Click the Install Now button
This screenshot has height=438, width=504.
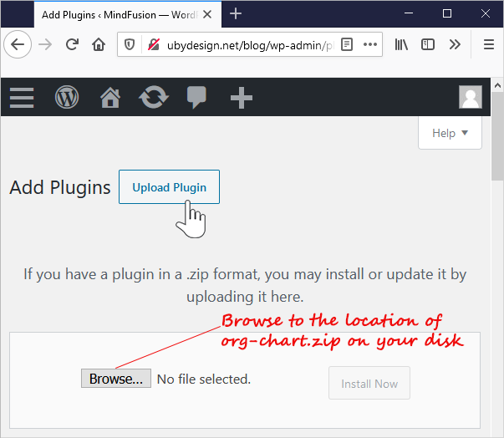coord(369,383)
